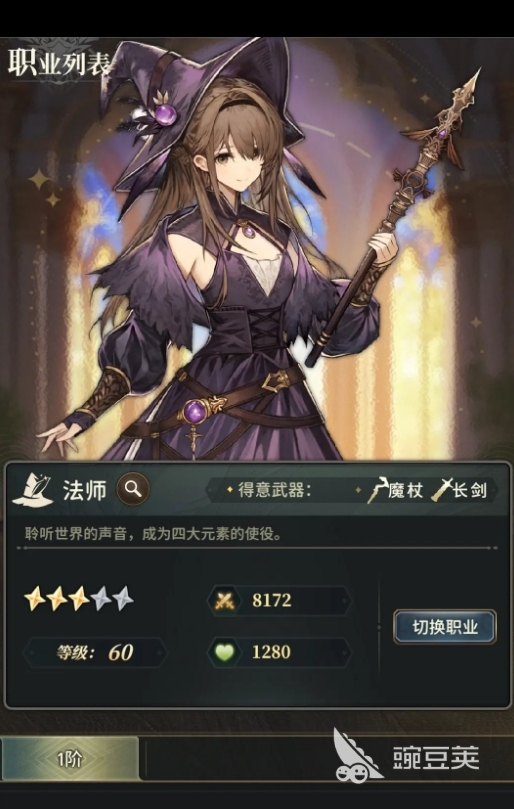The image size is (514, 809).
Task: Click the third gold star
Action: pyautogui.click(x=78, y=600)
